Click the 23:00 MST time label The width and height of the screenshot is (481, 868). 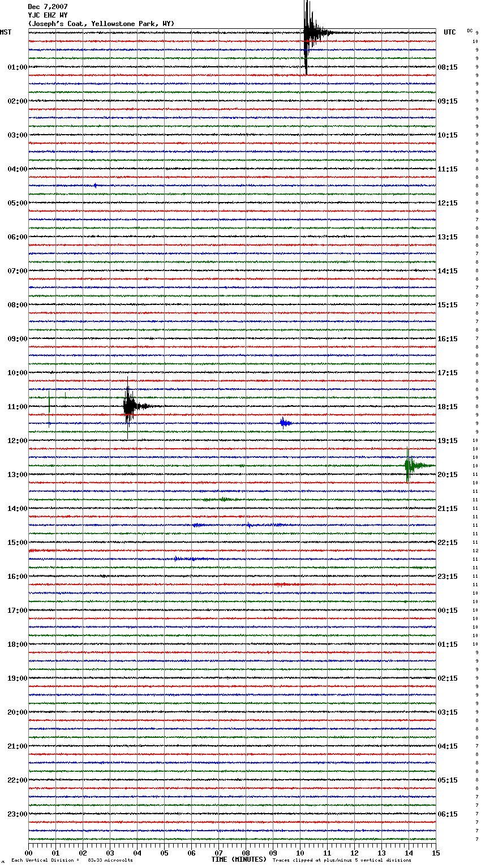18,814
